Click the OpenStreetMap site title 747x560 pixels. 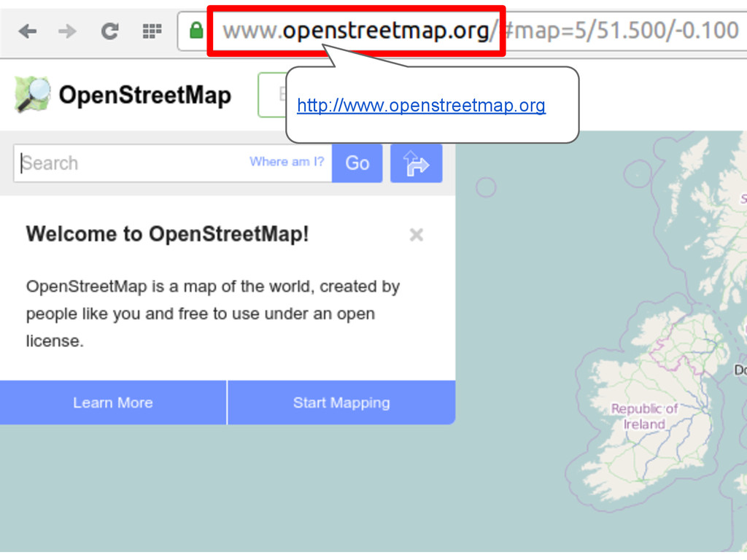[145, 95]
